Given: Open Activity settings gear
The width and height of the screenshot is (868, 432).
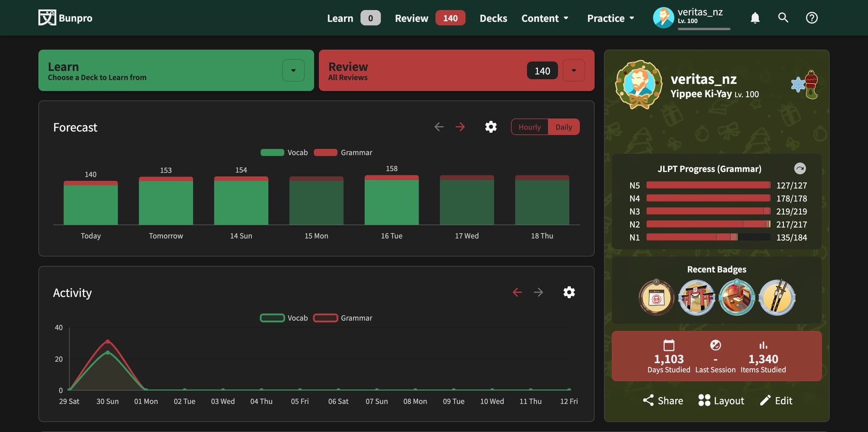Looking at the screenshot, I should pos(569,292).
